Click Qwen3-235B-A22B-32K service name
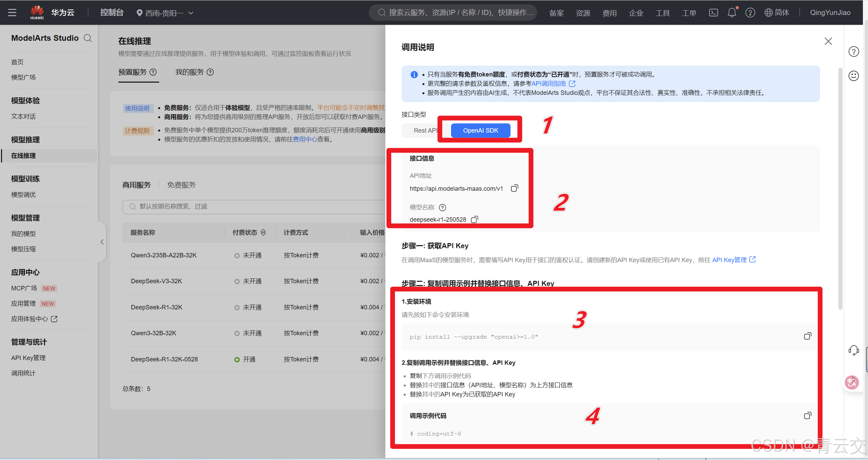This screenshot has height=460, width=868. pos(164,255)
